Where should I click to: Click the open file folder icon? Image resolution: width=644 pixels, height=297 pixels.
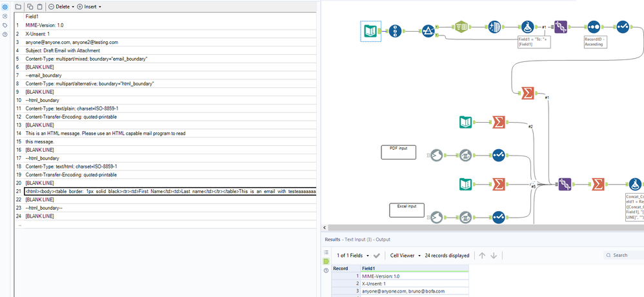(18, 6)
